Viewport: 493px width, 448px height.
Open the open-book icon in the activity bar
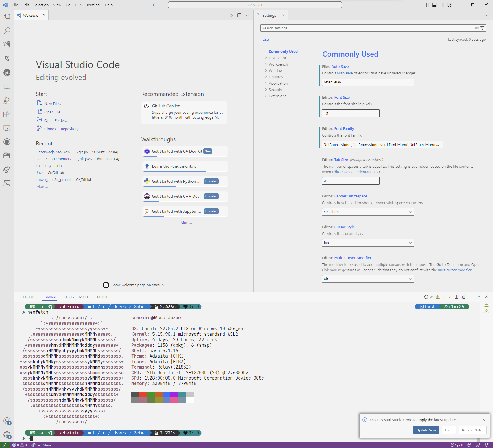point(7,86)
